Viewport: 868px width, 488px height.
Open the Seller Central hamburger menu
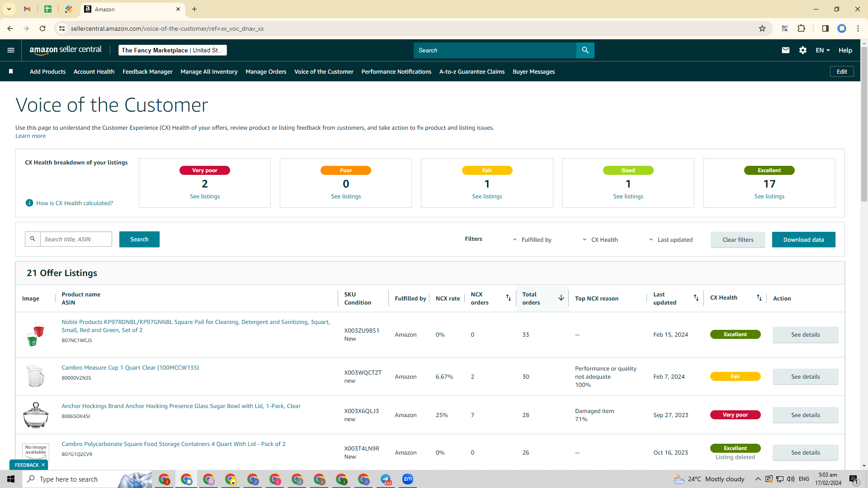[11, 50]
